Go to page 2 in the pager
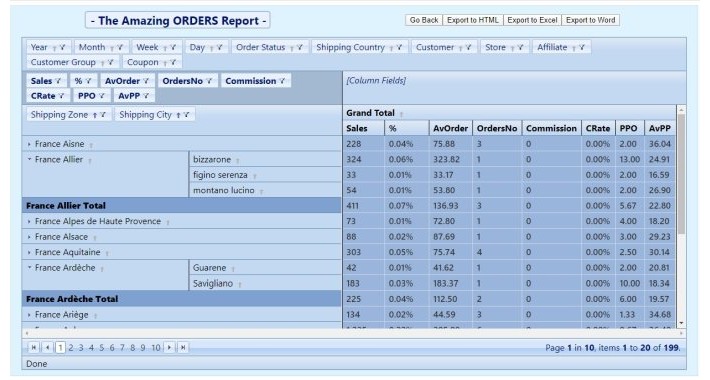 coord(71,348)
